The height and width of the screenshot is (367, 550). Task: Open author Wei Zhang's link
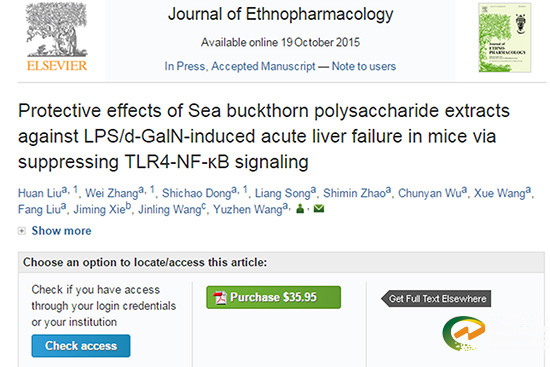[112, 193]
